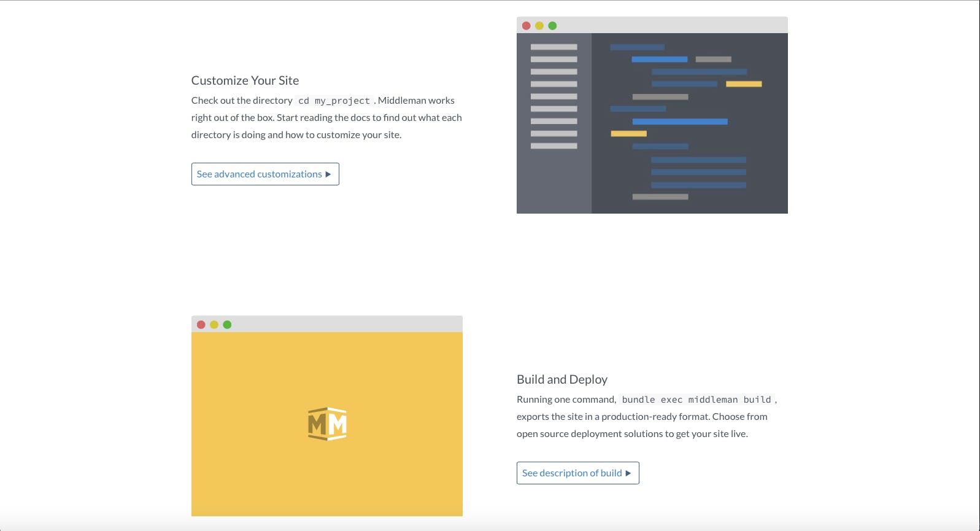Click arrow icon in See description of build

click(628, 473)
